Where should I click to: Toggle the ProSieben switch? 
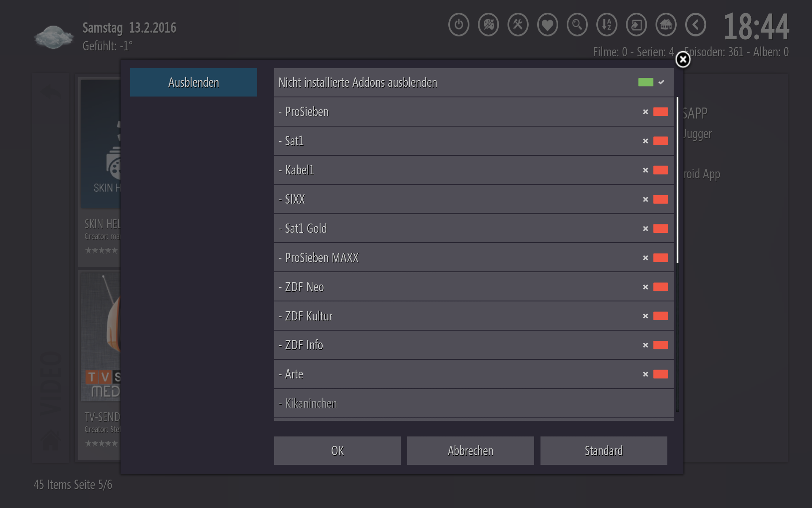(x=655, y=112)
